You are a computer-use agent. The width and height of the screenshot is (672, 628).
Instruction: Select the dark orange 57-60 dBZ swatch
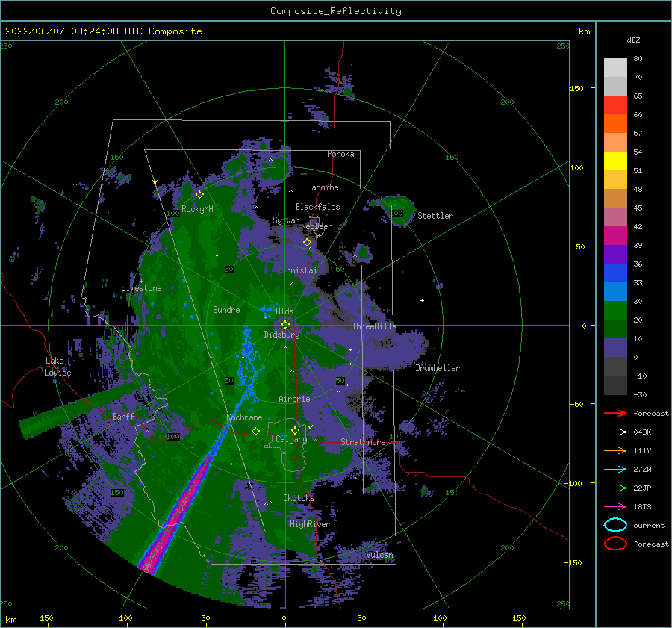[615, 124]
